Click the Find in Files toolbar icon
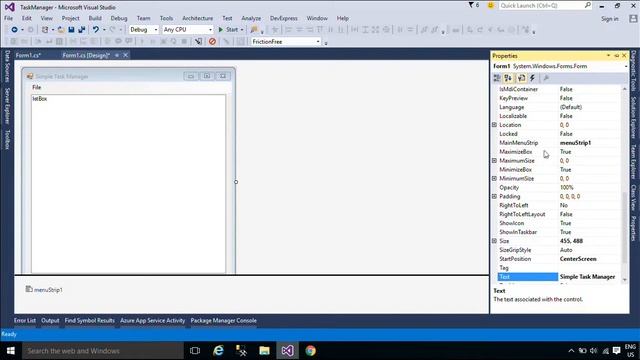The image size is (640, 360). (254, 29)
